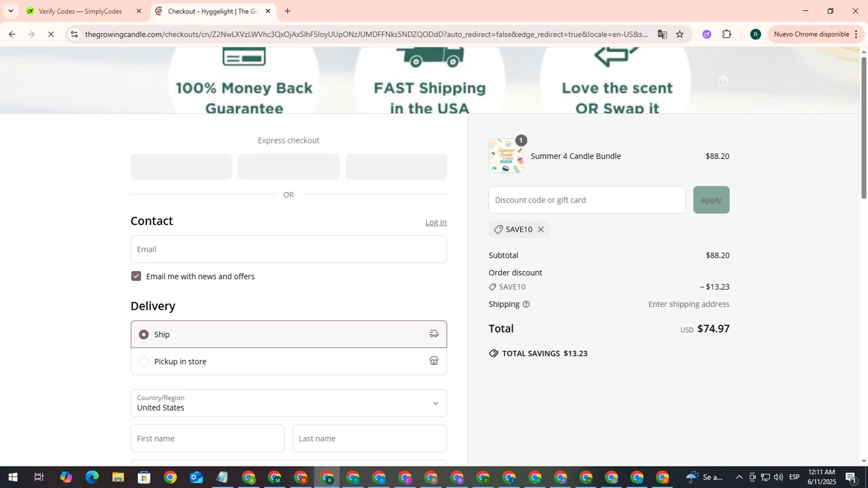Select Pickup in store option

click(x=289, y=361)
